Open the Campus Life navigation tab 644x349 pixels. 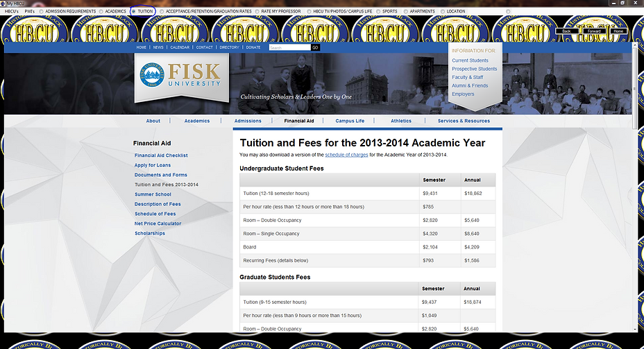[350, 121]
